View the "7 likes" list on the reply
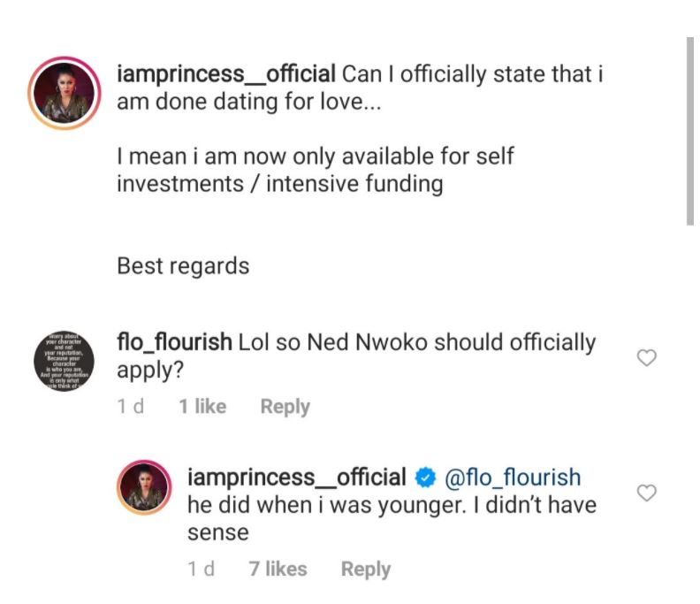Image resolution: width=700 pixels, height=604 pixels. click(x=278, y=570)
